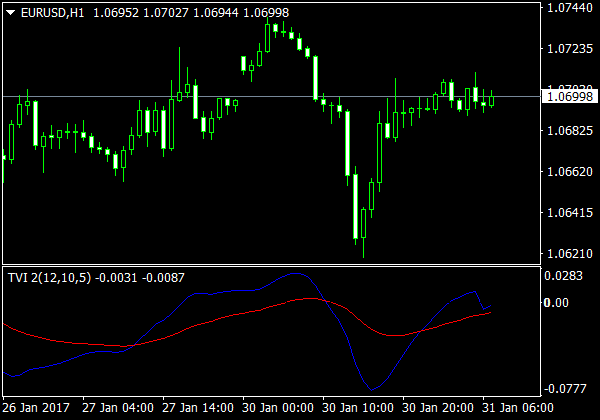
Task: Click the 1.07235 price axis label
Action: pos(568,49)
